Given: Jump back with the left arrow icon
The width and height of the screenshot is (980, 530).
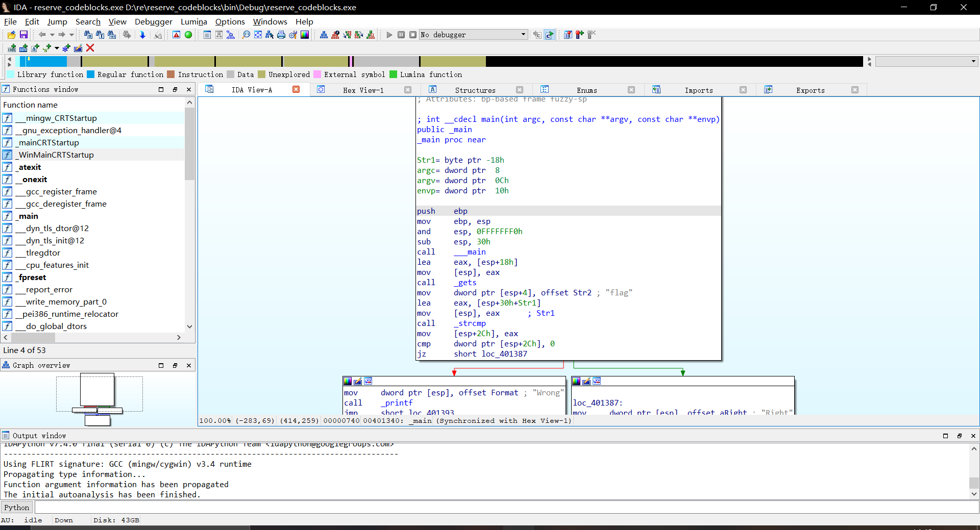Looking at the screenshot, I should point(42,35).
